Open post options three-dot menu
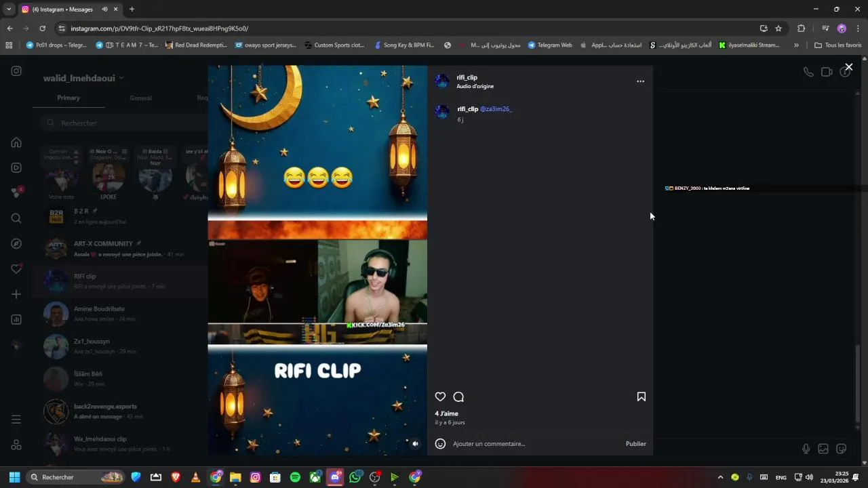The width and height of the screenshot is (868, 488). [640, 81]
